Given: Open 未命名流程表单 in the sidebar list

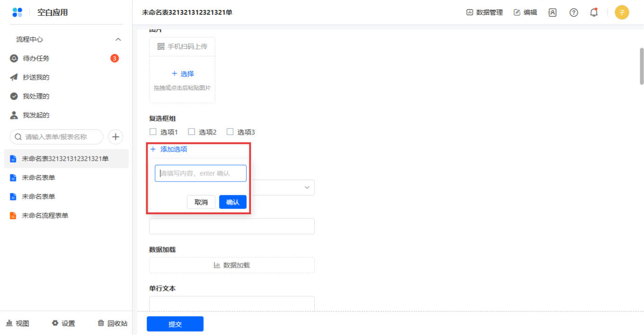Looking at the screenshot, I should (x=45, y=216).
